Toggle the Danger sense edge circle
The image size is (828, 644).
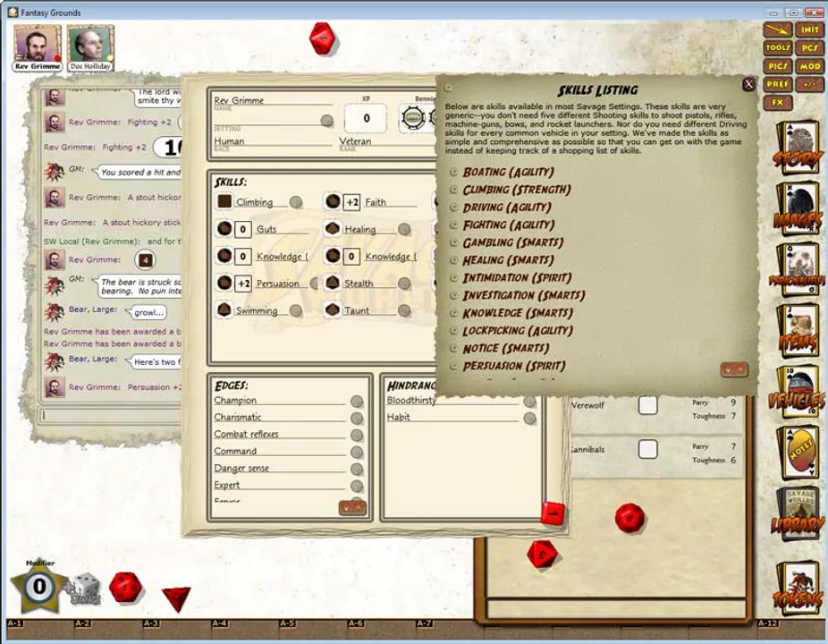[x=357, y=469]
